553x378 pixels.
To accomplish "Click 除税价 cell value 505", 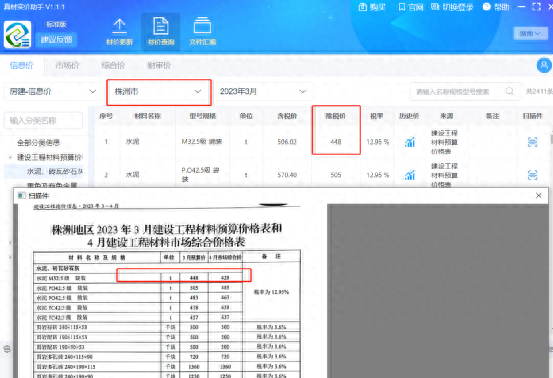I will (336, 175).
